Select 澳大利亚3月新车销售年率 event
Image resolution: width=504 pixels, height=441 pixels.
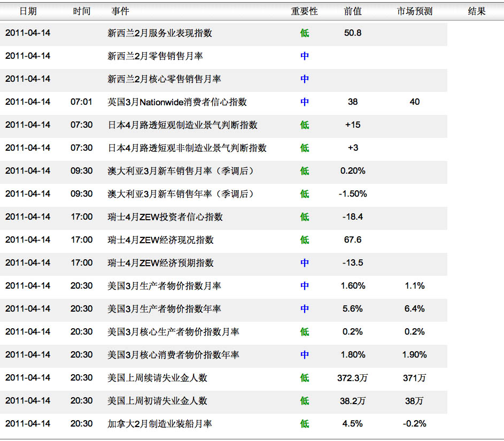tap(180, 194)
